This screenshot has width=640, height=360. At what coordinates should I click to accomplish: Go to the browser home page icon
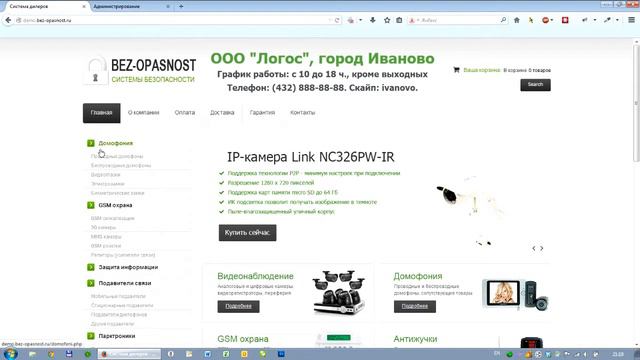517,20
